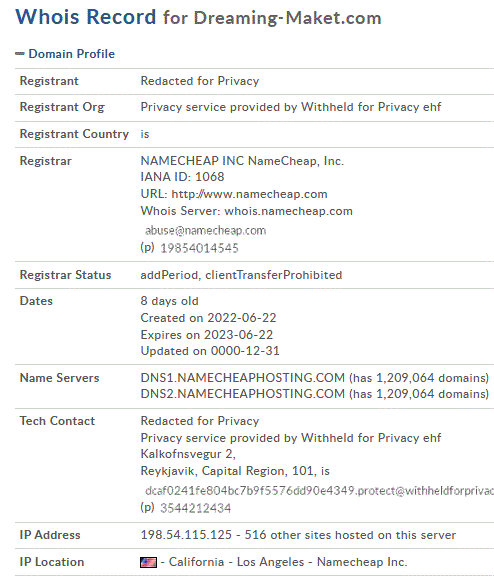Click the Registrar row label
The width and height of the screenshot is (494, 578).
click(x=45, y=161)
